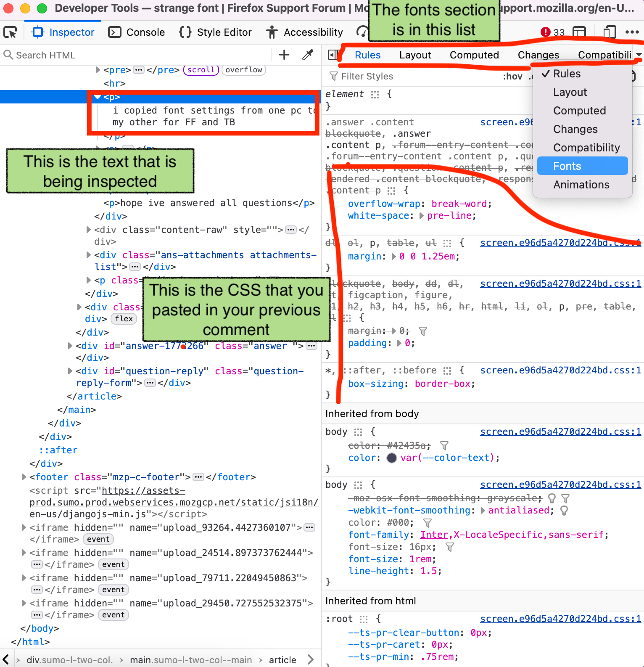Expand the question-reply div node
Viewport: 644px width, 667px height.
click(x=70, y=371)
